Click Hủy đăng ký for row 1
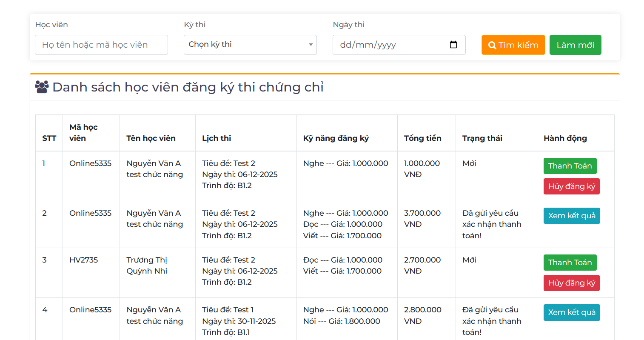 coord(571,186)
